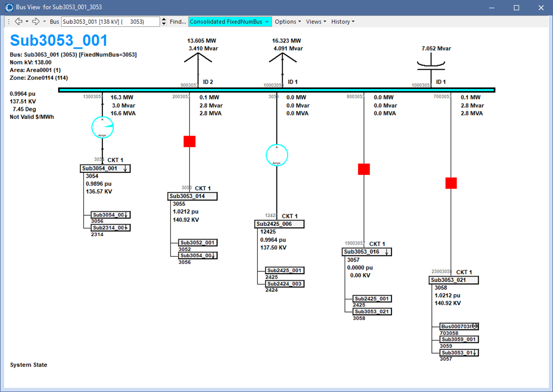
Task: Toggle red breaker on Sub3053_021 line
Action: coord(451,183)
